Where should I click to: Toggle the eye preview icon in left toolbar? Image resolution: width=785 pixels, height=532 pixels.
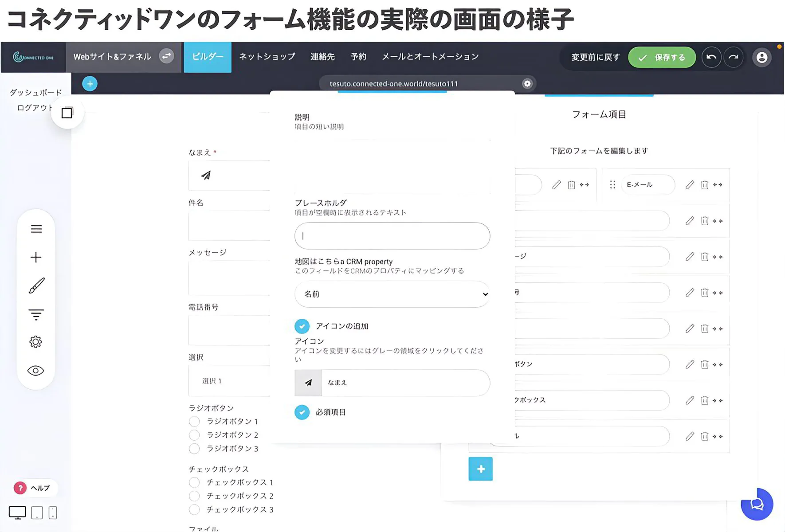36,371
